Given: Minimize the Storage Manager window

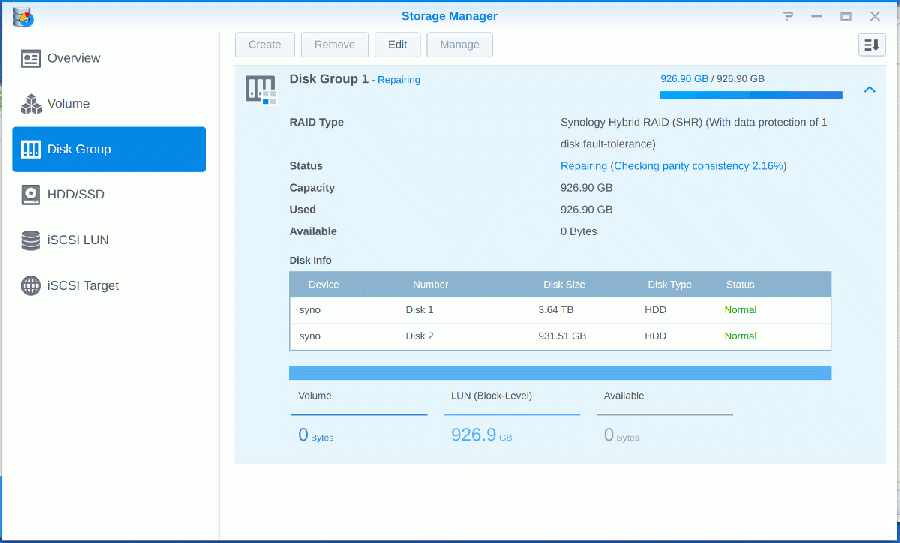Looking at the screenshot, I should (x=816, y=16).
